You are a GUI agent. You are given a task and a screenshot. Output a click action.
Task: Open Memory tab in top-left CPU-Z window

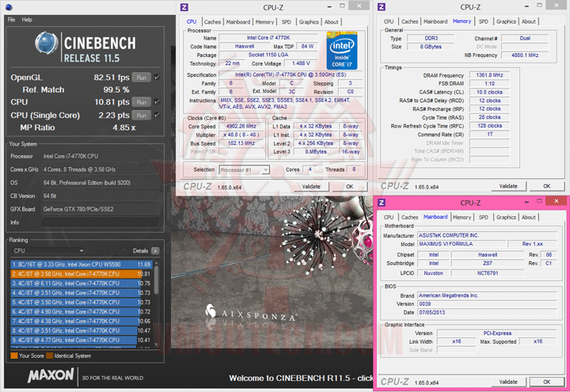264,22
